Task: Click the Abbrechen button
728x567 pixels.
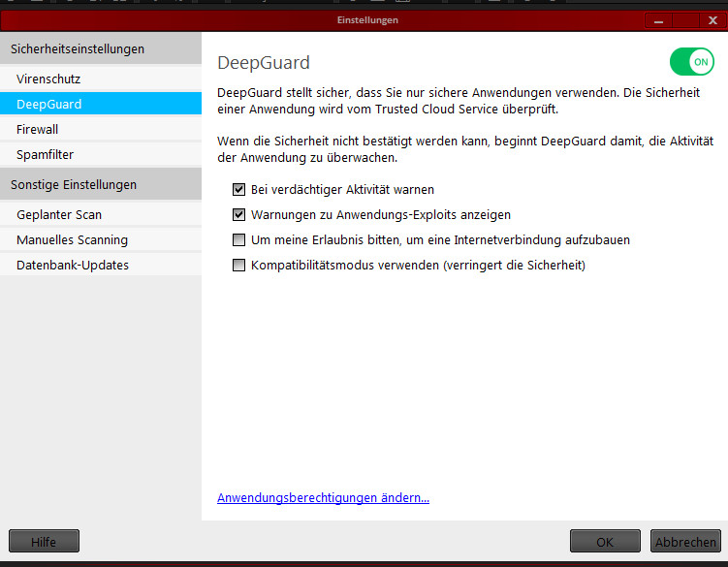Action: pyautogui.click(x=685, y=541)
